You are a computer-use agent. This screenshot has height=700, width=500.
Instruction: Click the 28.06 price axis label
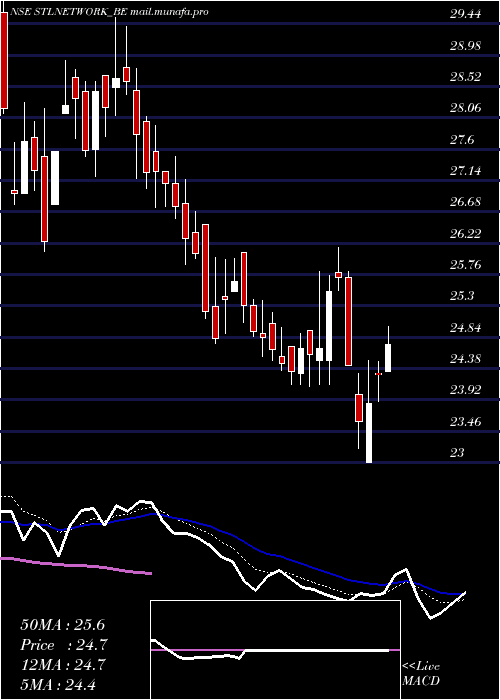pos(465,108)
